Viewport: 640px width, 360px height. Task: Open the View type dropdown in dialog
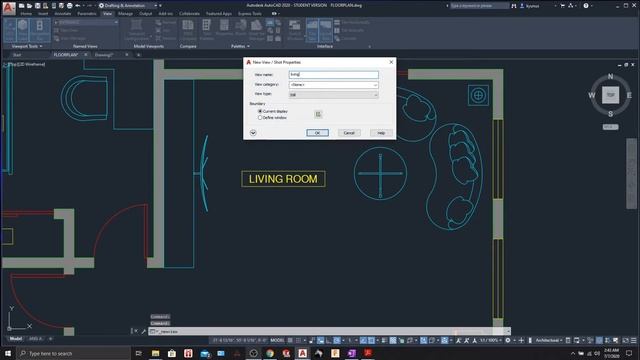point(333,95)
